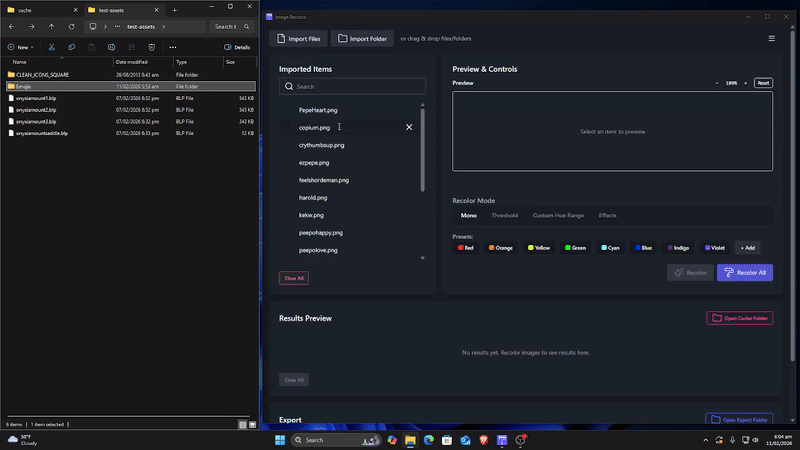Click the Cut scissors icon in File Explorer
This screenshot has width=800, height=450.
click(x=51, y=47)
